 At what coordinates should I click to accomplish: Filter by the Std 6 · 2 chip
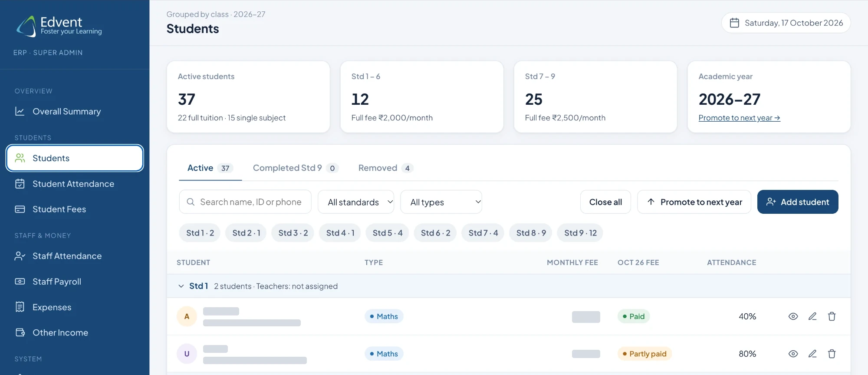(435, 233)
